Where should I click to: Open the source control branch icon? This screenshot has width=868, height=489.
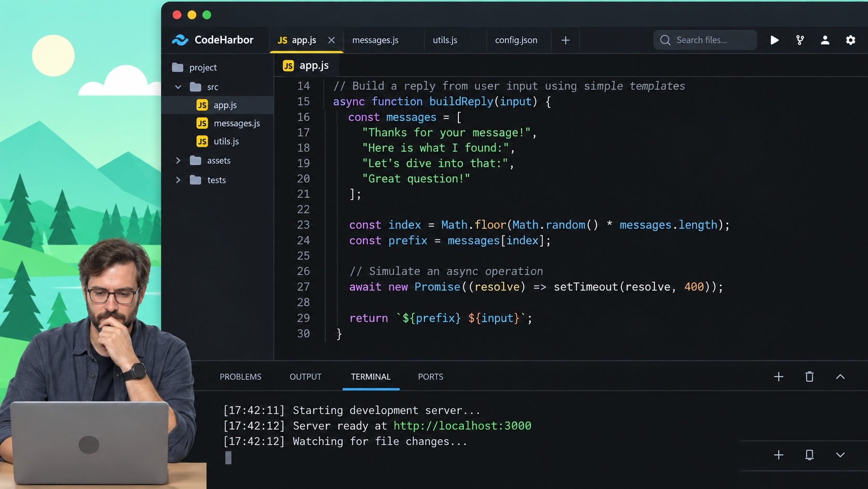click(x=800, y=40)
